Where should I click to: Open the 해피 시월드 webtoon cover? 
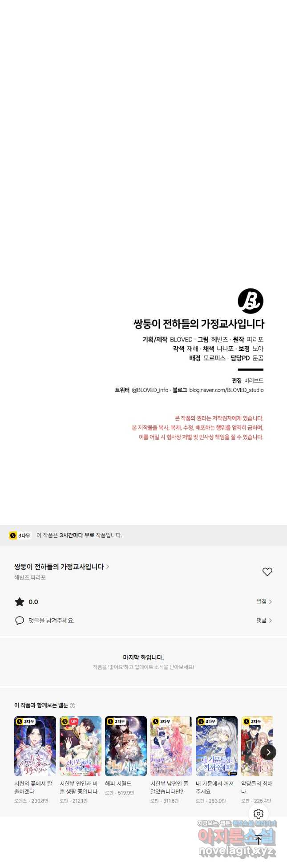(126, 746)
